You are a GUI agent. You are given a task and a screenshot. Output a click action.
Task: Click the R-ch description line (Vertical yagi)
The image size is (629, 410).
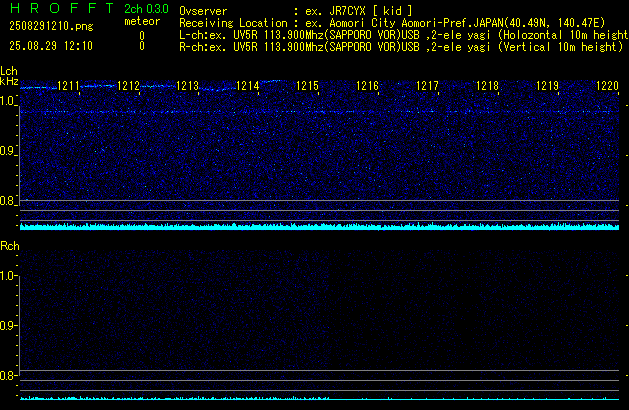[401, 47]
